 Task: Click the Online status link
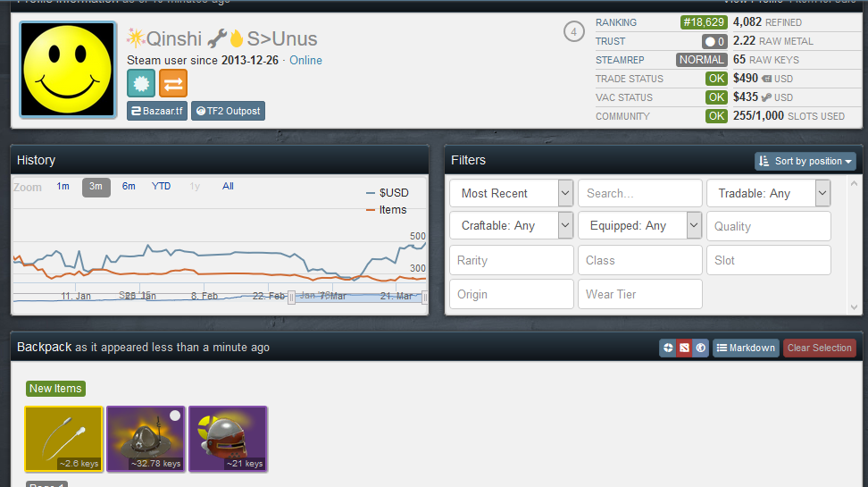[305, 61]
